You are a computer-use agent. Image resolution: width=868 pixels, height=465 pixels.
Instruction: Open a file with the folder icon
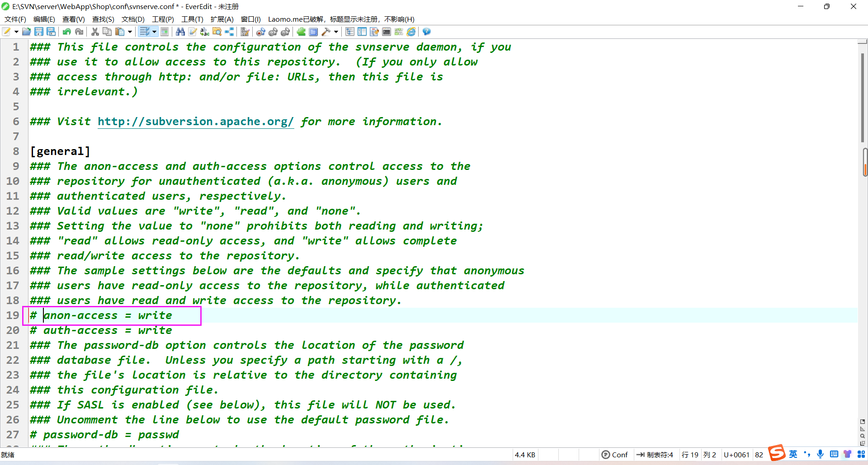(27, 32)
